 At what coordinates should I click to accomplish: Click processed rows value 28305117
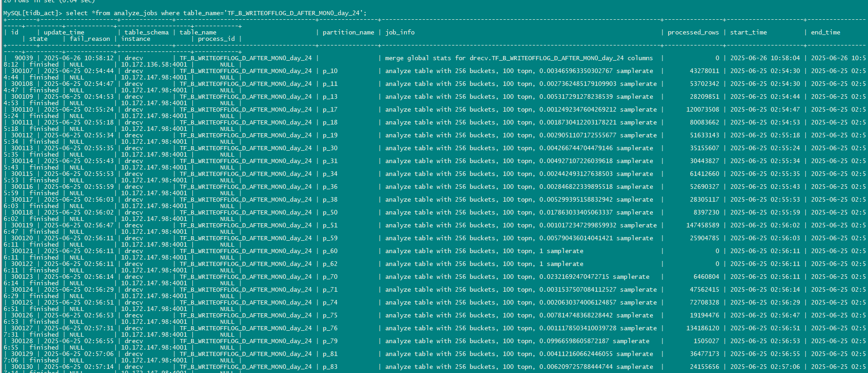[x=704, y=199]
